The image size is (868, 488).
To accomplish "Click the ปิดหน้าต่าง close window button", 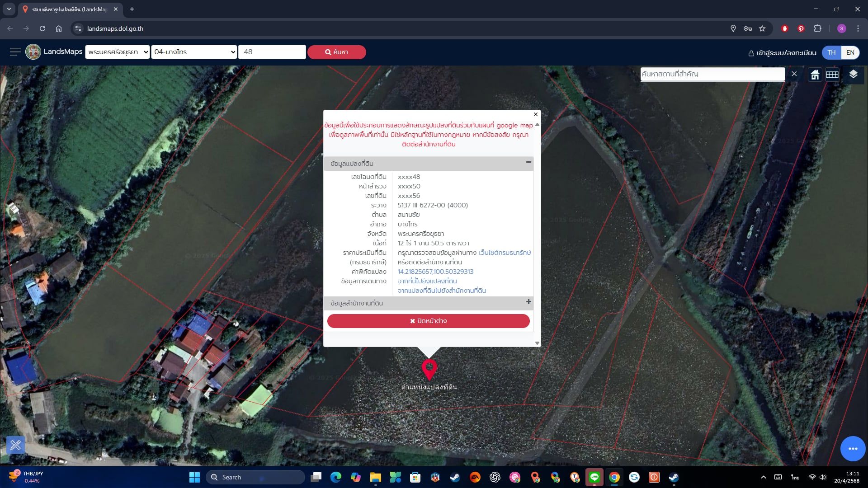I will tap(428, 321).
